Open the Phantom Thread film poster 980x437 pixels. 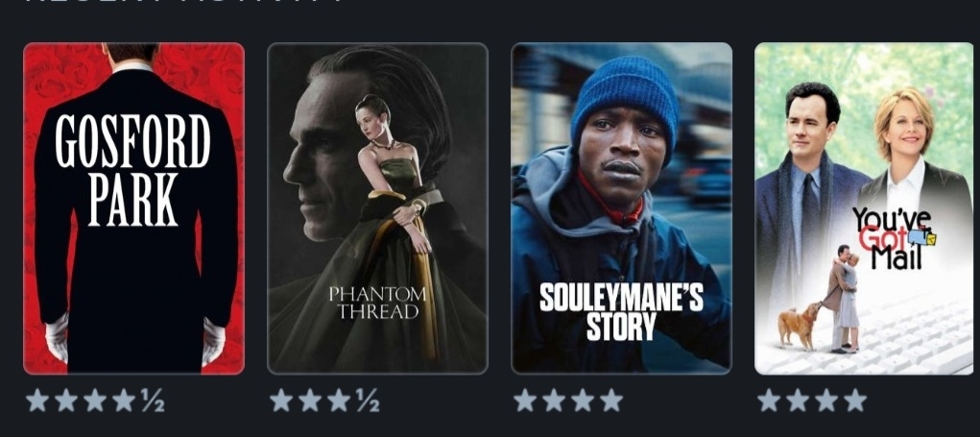coord(377,208)
